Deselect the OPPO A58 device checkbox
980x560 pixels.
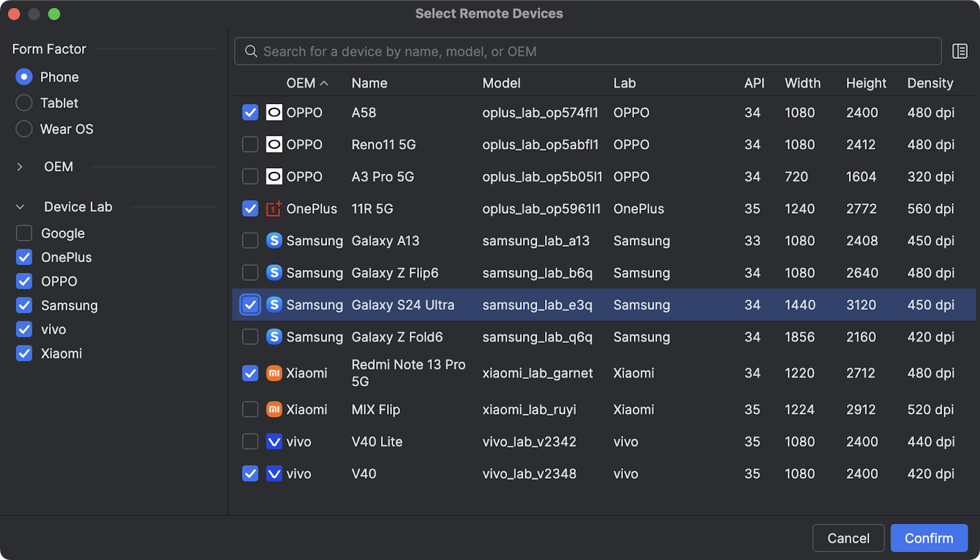tap(250, 113)
